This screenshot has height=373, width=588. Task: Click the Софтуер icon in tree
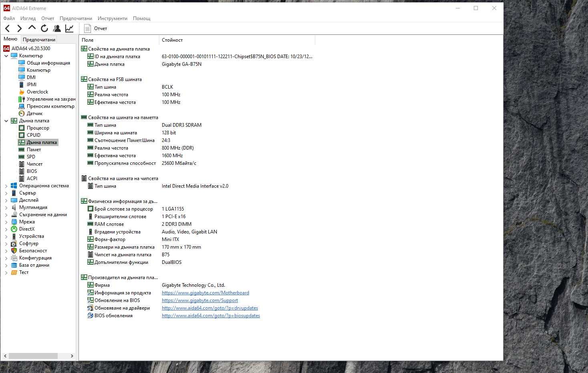14,243
